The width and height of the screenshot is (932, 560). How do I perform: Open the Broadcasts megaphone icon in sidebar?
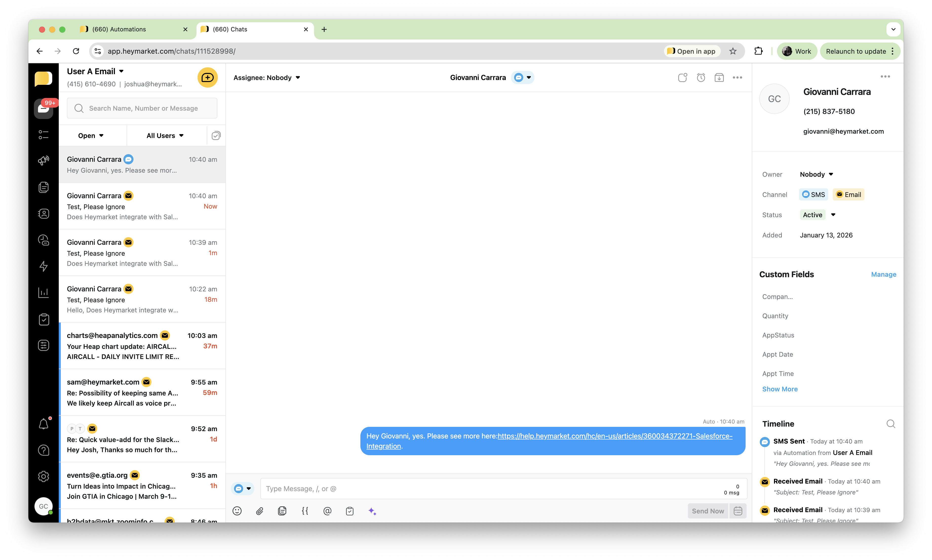point(43,160)
